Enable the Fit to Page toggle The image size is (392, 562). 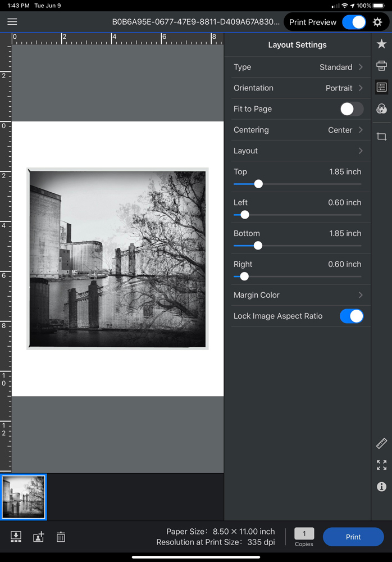352,109
